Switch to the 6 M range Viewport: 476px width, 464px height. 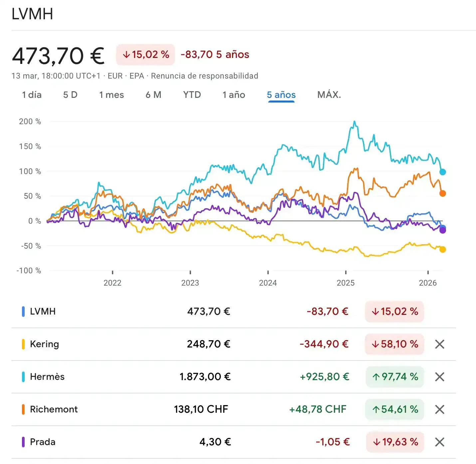pos(153,95)
